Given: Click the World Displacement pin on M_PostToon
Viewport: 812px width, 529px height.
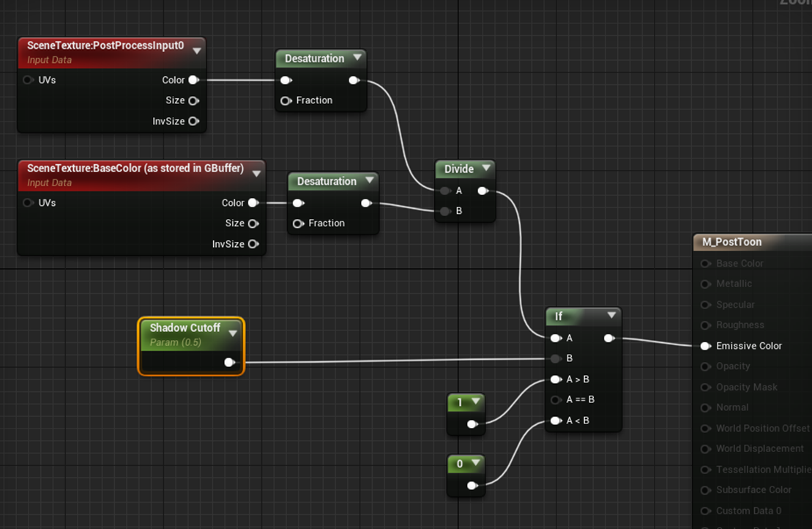Looking at the screenshot, I should pyautogui.click(x=705, y=449).
